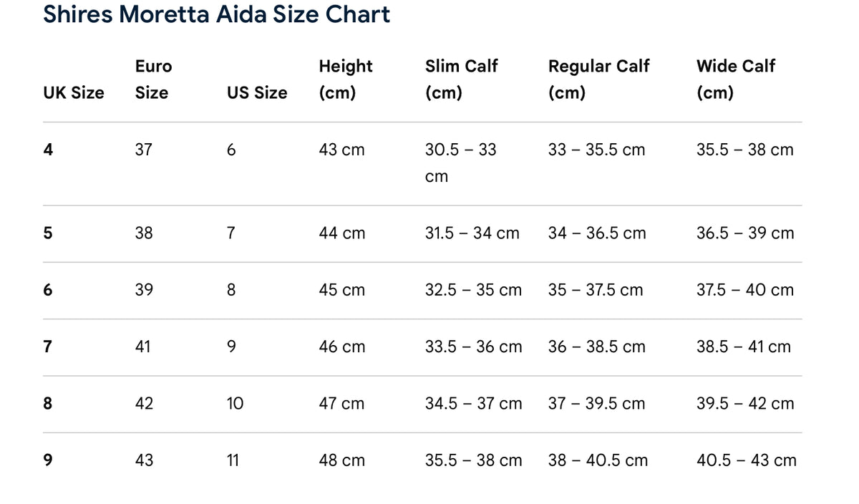
Task: Click the Euro size 41 cell
Action: (x=143, y=347)
